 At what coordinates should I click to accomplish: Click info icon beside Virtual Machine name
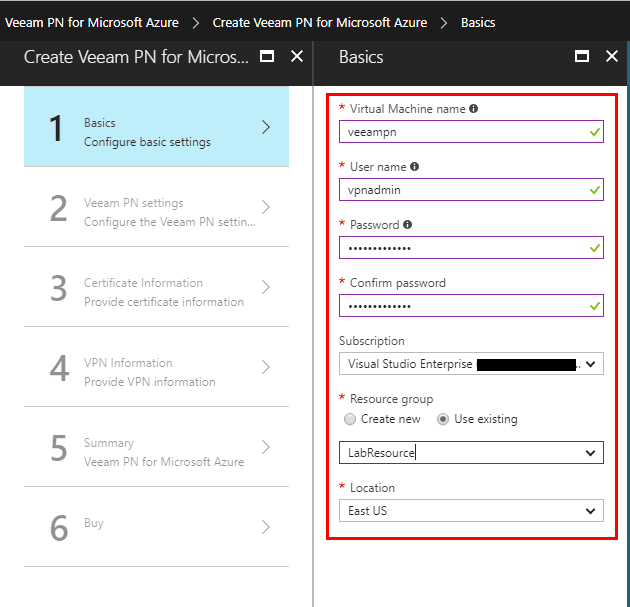click(474, 109)
